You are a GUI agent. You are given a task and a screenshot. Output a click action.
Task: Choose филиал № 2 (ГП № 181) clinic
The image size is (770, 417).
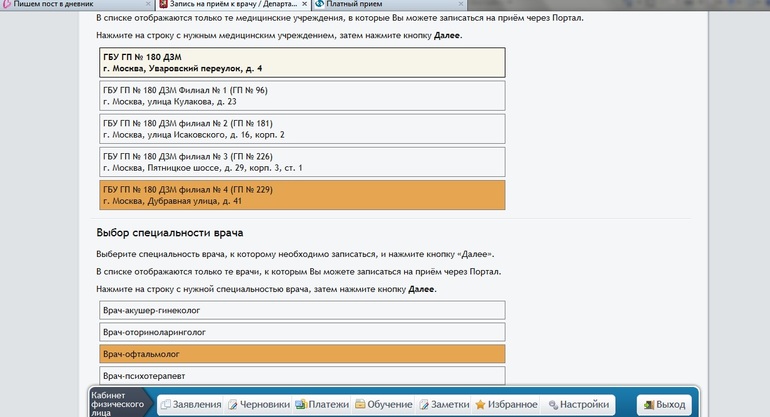click(302, 129)
